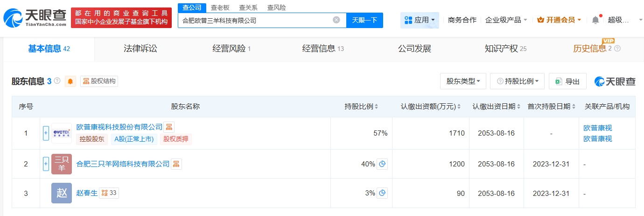
Task: Open equity structure icon next to 合肥三只羊网络科技有限公司
Action: [176, 164]
